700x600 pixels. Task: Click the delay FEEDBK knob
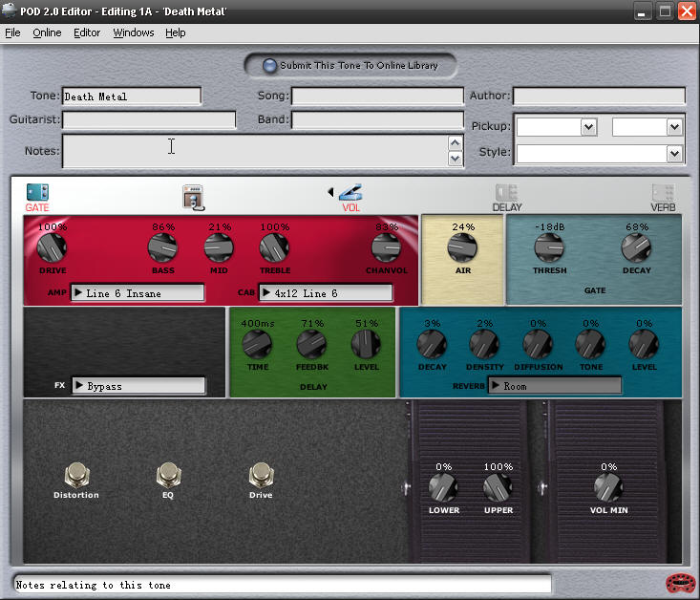pyautogui.click(x=311, y=345)
